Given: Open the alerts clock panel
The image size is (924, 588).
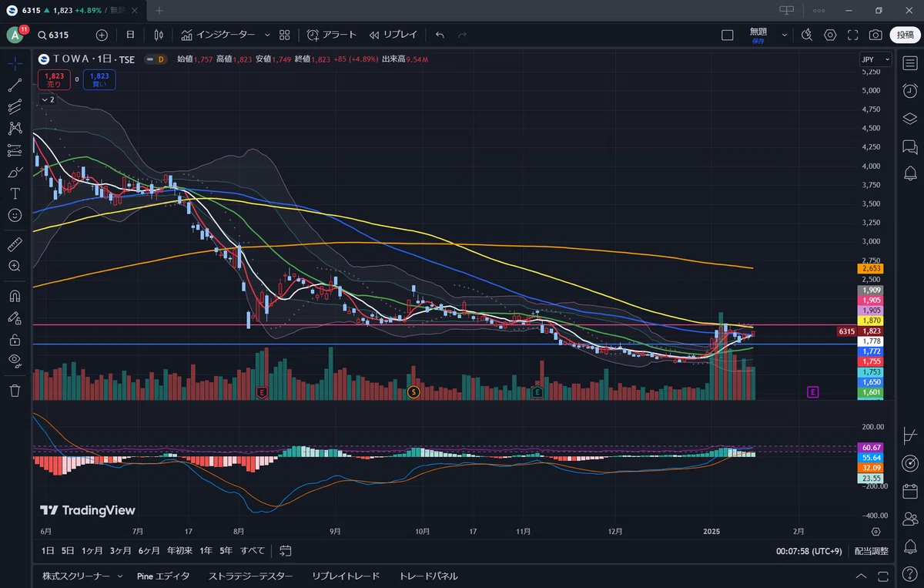Looking at the screenshot, I should pyautogui.click(x=909, y=90).
